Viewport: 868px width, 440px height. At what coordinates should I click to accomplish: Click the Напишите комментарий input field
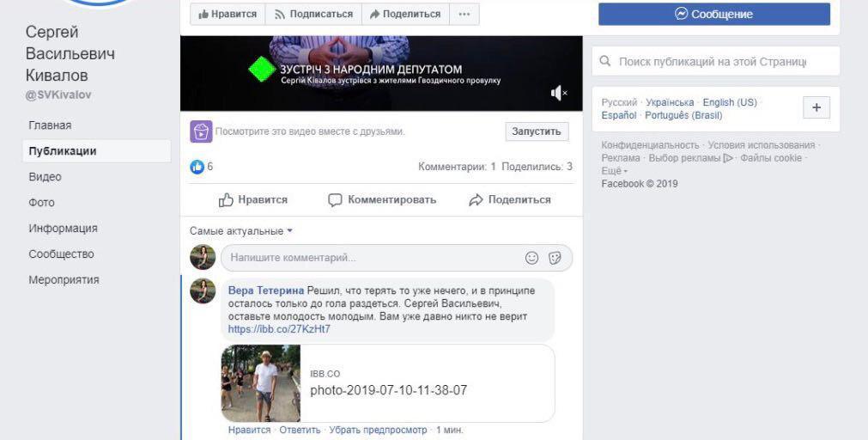click(369, 258)
